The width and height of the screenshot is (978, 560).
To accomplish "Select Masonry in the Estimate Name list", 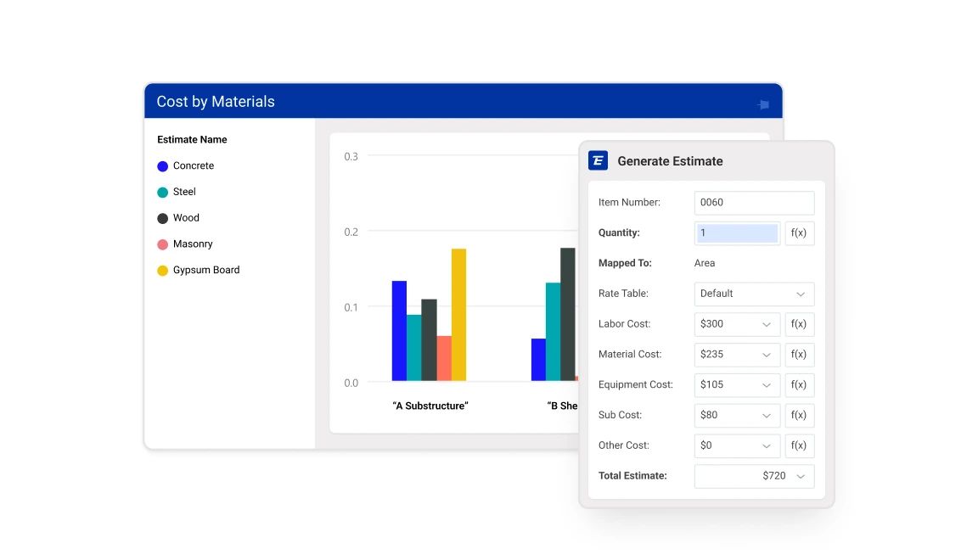I will click(192, 244).
